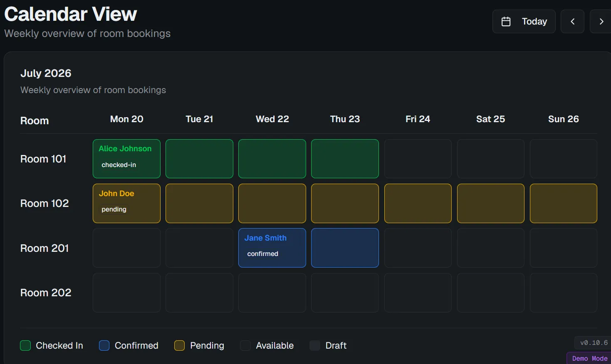Viewport: 611px width, 364px height.
Task: Select Room 101 cell for Wed 22
Action: coord(272,159)
